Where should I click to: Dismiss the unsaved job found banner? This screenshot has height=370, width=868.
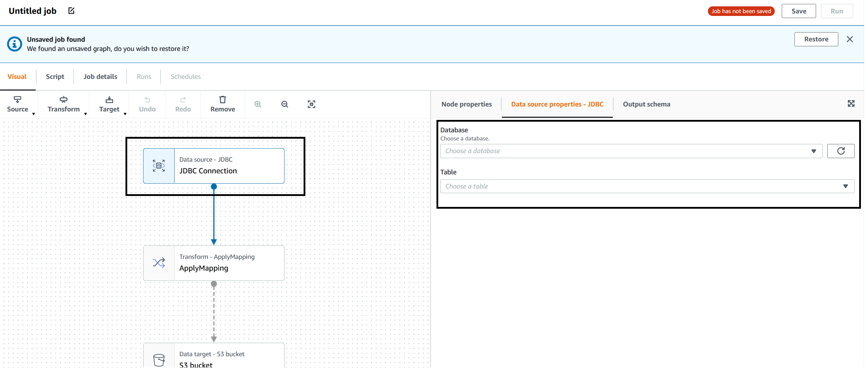click(850, 39)
